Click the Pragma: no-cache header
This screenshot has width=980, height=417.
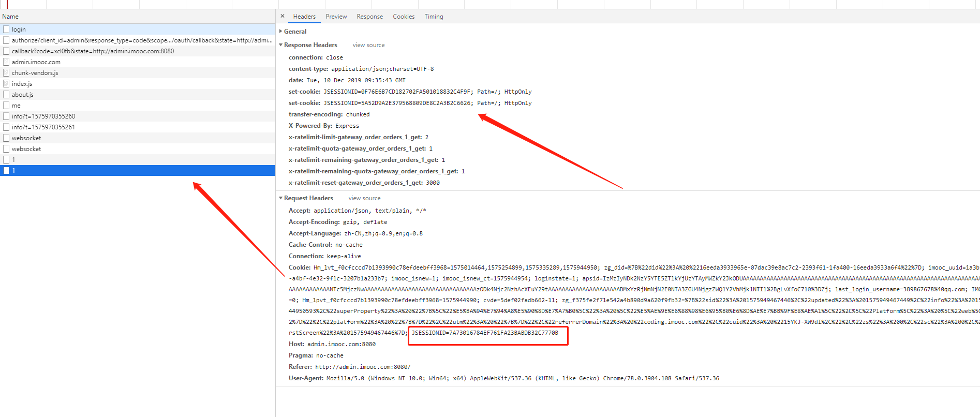pyautogui.click(x=316, y=355)
